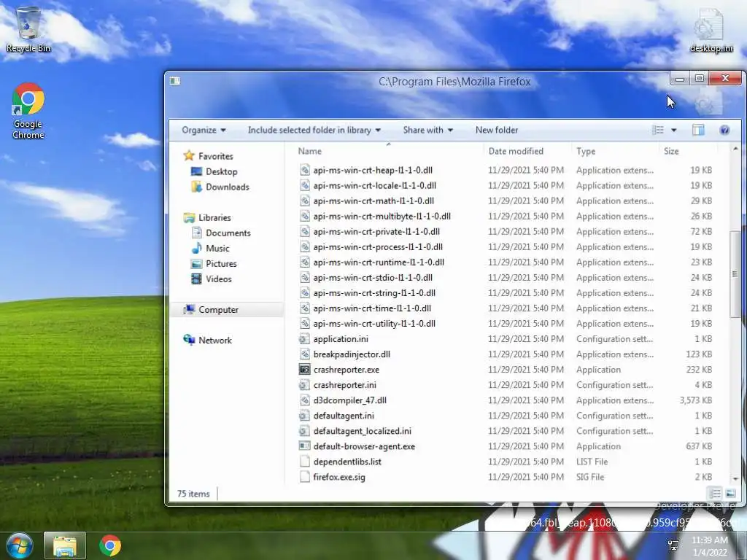Sort by the Type column header
The height and width of the screenshot is (560, 747).
pos(586,151)
